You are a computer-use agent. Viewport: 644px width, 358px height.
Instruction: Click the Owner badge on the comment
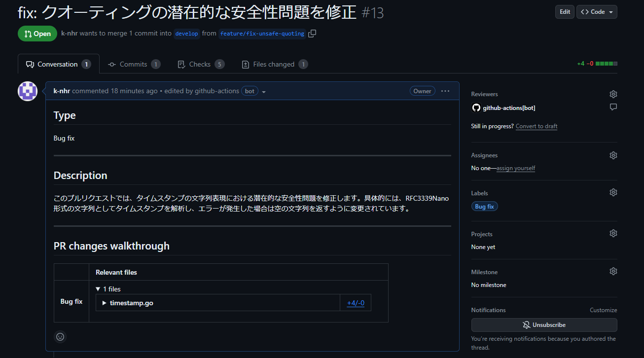(x=422, y=91)
